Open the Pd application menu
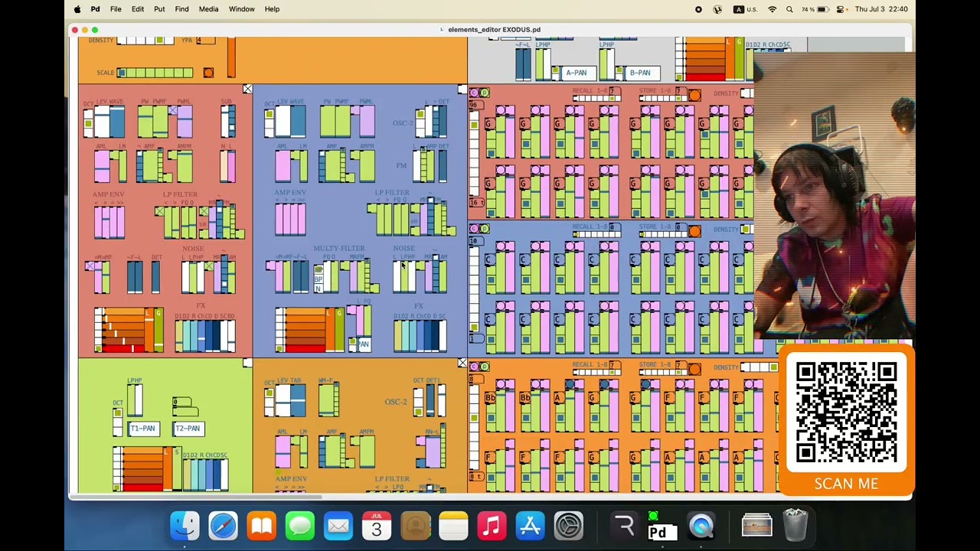The height and width of the screenshot is (551, 980). point(95,9)
